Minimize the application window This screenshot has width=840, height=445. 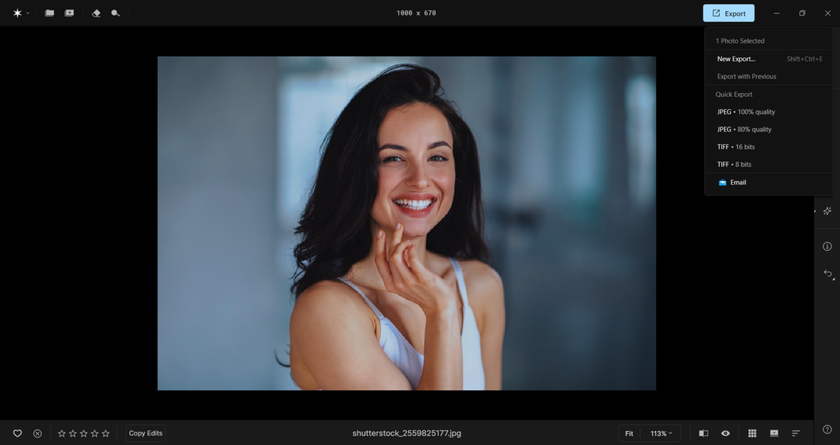pos(776,13)
